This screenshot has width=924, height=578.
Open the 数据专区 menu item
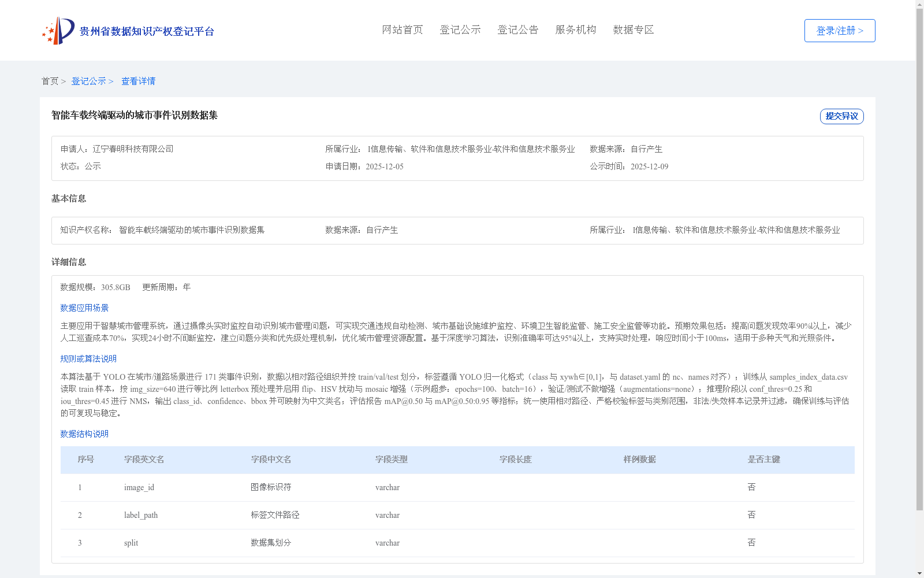coord(634,30)
